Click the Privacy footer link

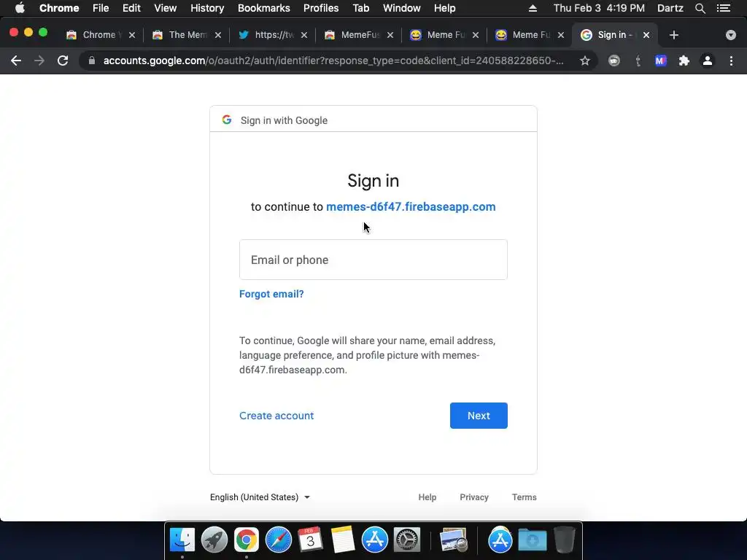(x=474, y=497)
